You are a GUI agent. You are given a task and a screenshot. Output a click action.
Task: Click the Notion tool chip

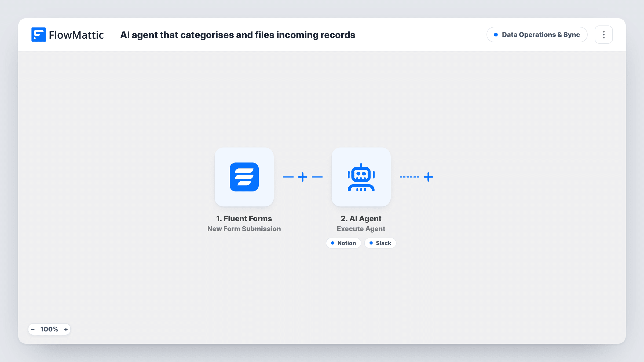pos(343,243)
